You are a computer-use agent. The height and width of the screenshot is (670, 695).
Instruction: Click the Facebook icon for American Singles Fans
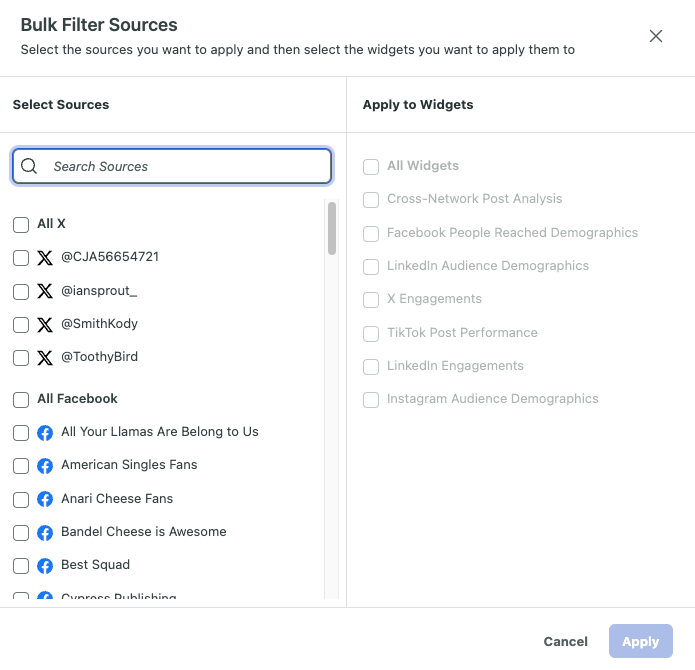[x=45, y=466]
